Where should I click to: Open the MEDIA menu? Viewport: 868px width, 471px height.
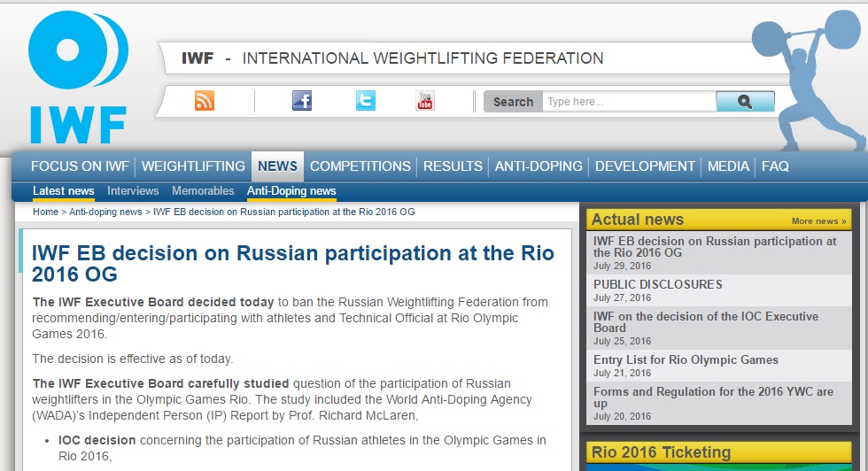click(x=728, y=166)
